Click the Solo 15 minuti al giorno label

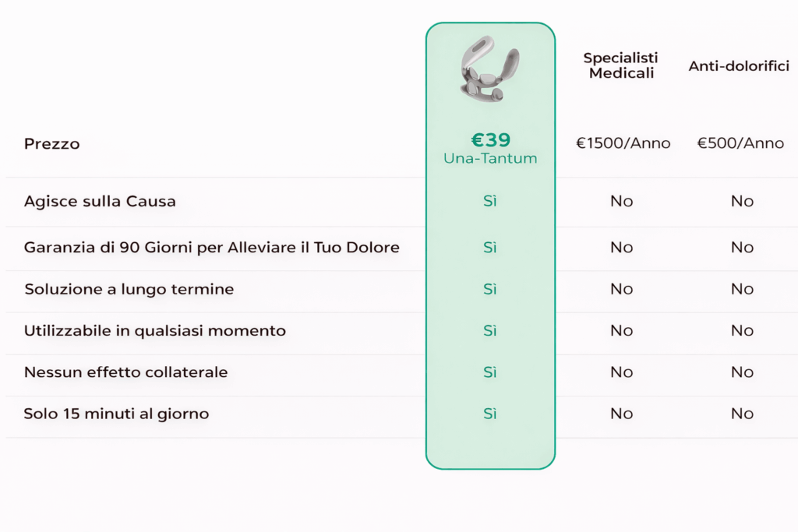(x=116, y=414)
